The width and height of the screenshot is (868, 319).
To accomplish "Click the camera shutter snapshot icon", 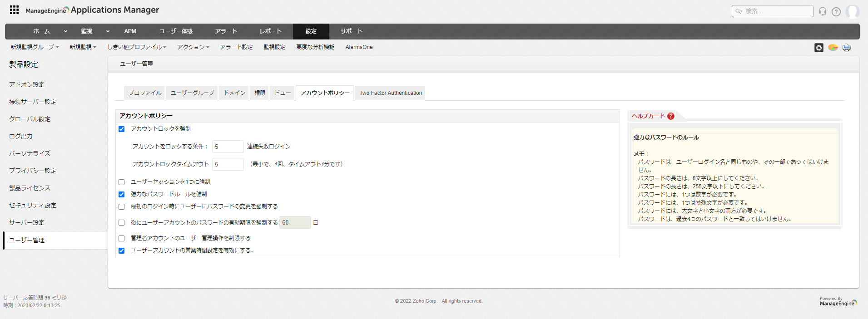I will click(x=818, y=48).
